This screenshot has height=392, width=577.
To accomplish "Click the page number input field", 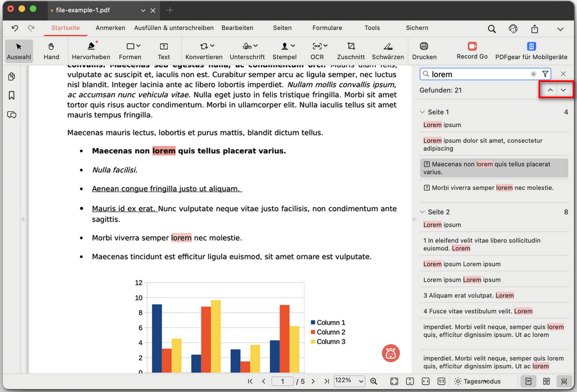I will [282, 381].
